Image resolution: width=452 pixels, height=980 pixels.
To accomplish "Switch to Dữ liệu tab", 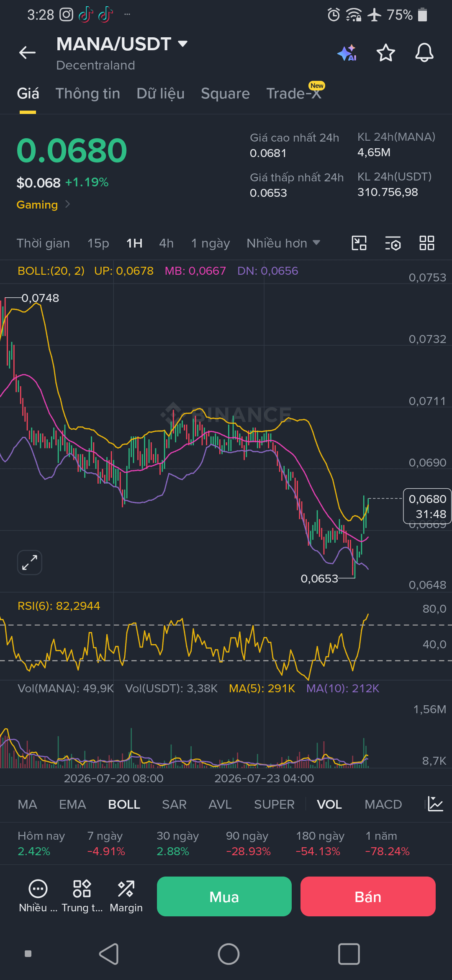I will coord(160,93).
